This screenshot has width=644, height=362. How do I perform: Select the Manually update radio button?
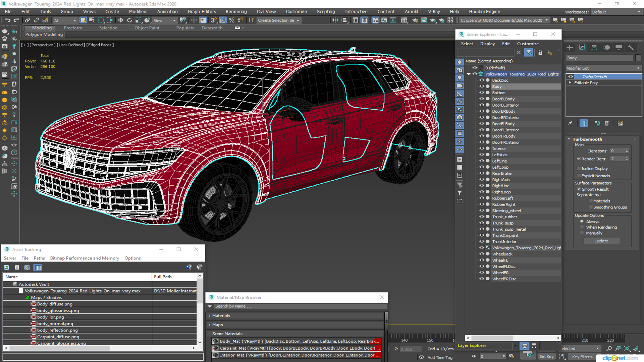click(582, 233)
